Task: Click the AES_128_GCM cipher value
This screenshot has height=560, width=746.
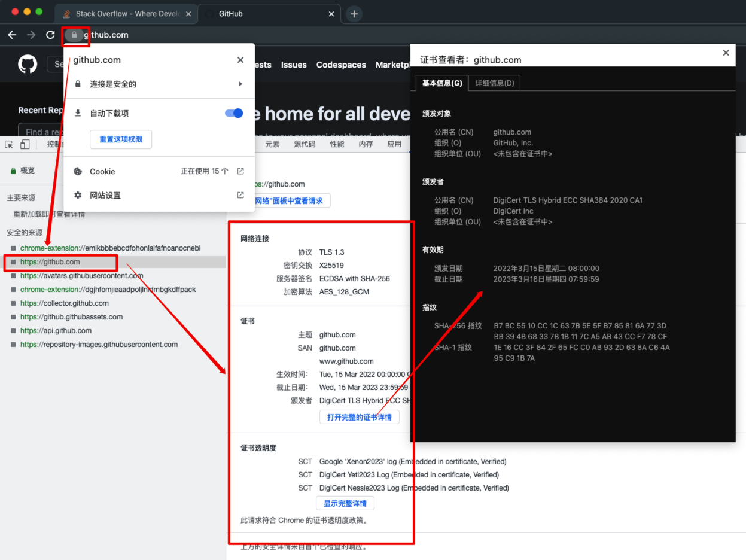Action: (345, 292)
